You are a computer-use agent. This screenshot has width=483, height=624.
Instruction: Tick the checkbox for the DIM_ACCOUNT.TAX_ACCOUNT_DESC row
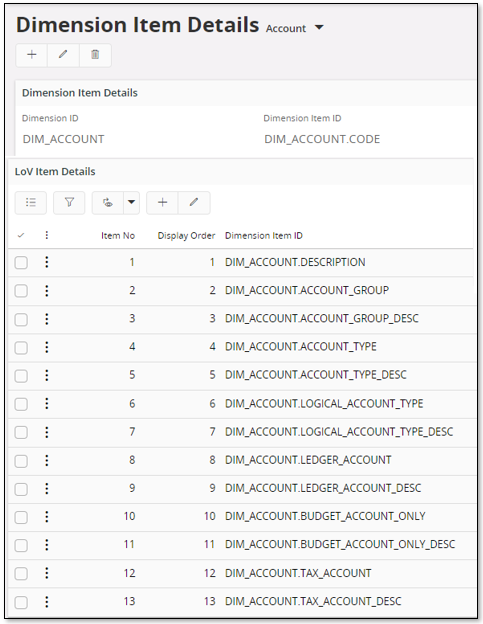(x=21, y=602)
